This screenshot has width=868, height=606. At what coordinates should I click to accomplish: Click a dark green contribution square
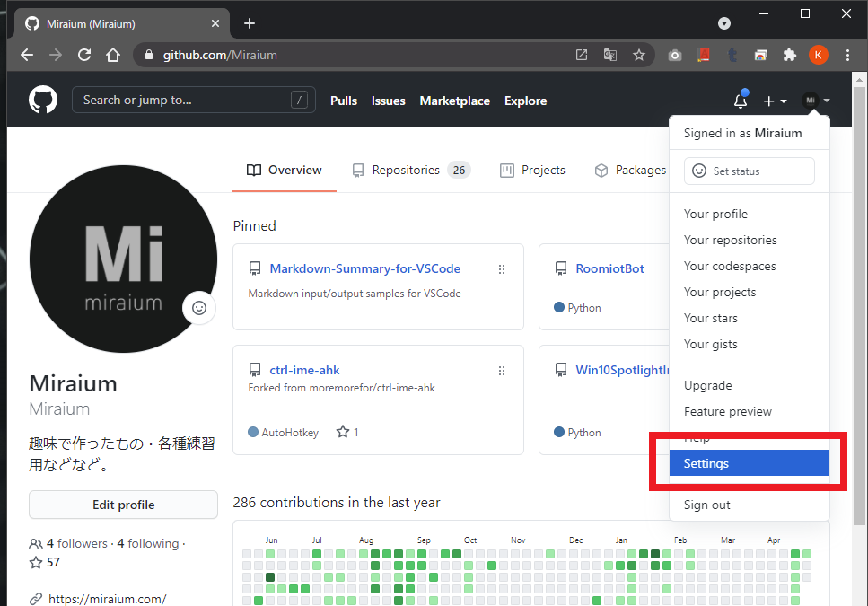click(x=270, y=576)
